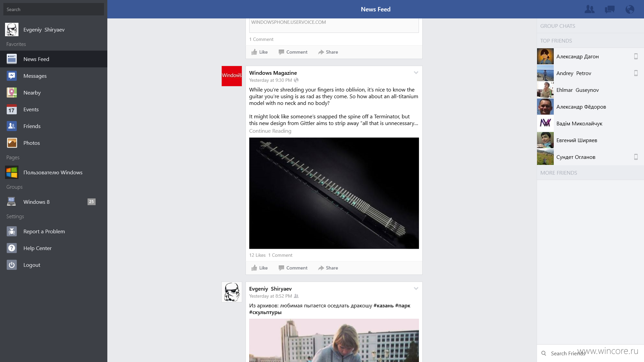
Task: Expand Evgeniy Shiryaev post options chevron
Action: 416,289
